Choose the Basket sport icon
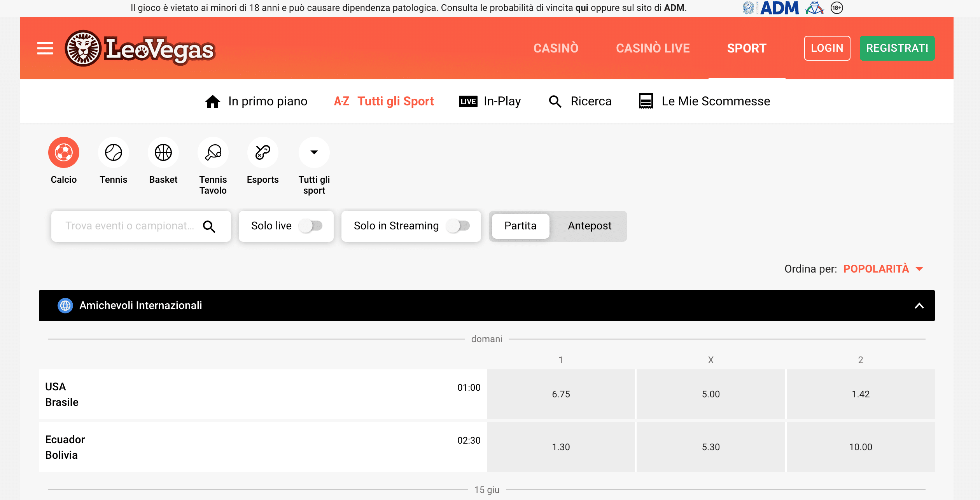Screen dimensions: 980x500 (163, 152)
